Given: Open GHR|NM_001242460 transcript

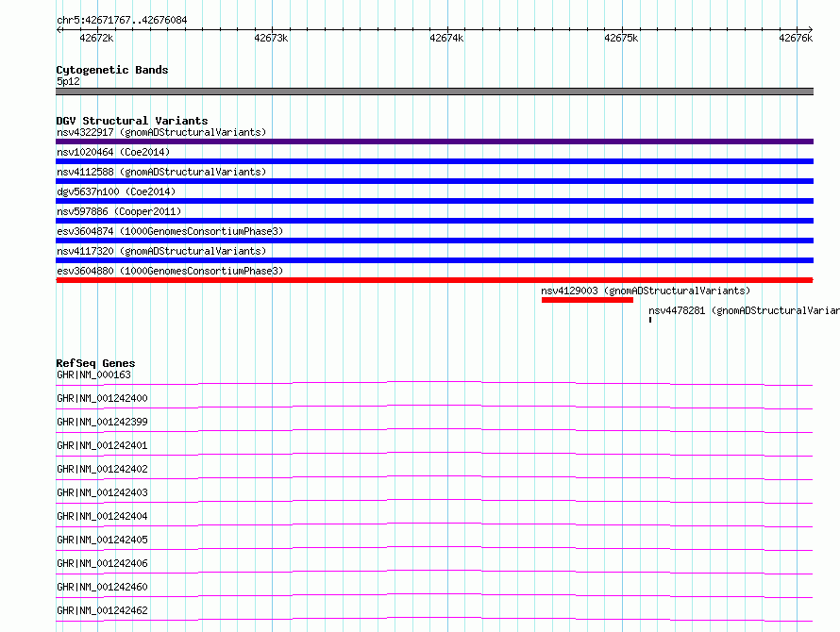Looking at the screenshot, I should pos(102,587).
